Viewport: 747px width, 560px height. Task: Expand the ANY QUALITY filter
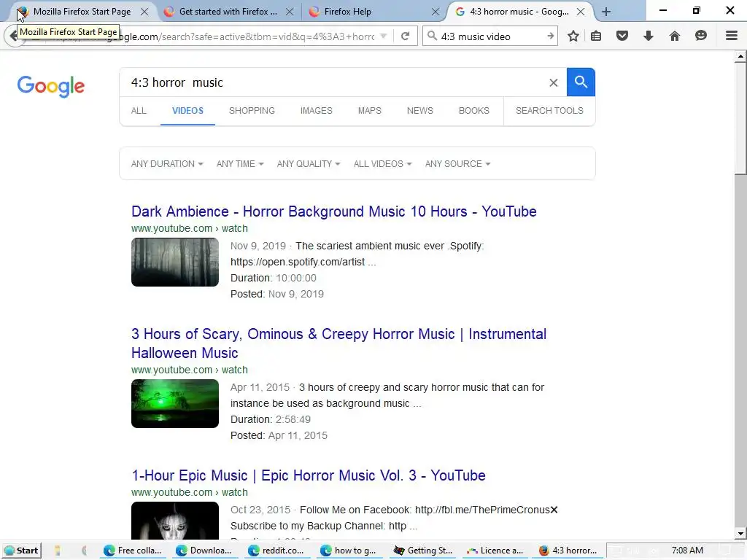click(x=309, y=164)
